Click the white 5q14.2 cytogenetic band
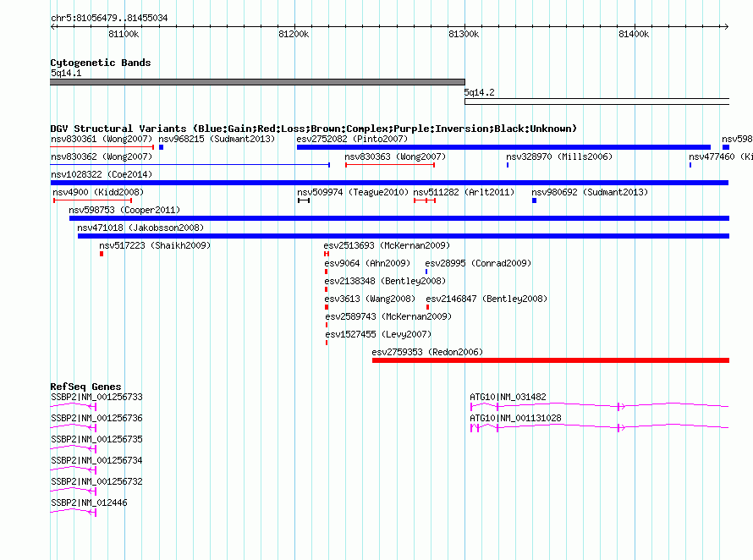This screenshot has width=753, height=560. pyautogui.click(x=597, y=102)
